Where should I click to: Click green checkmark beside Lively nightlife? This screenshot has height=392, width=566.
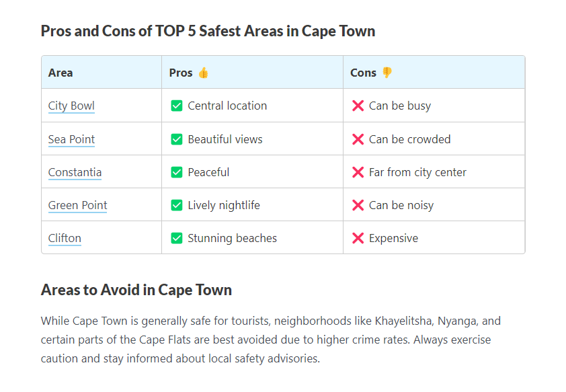177,205
